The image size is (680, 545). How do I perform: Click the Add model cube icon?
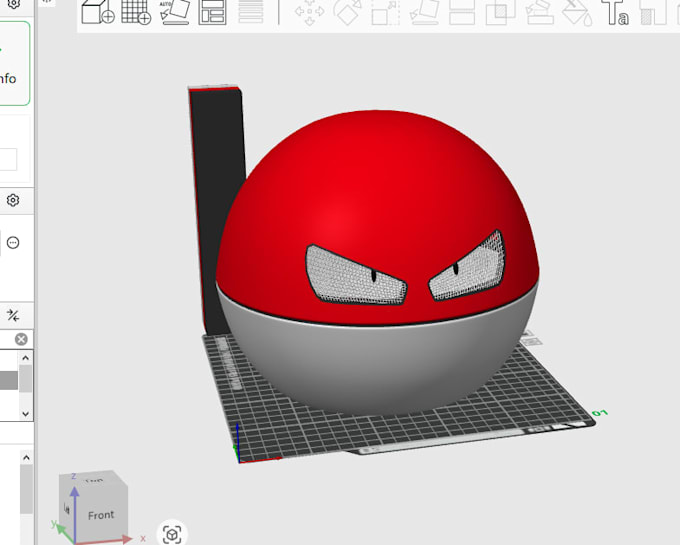(98, 11)
